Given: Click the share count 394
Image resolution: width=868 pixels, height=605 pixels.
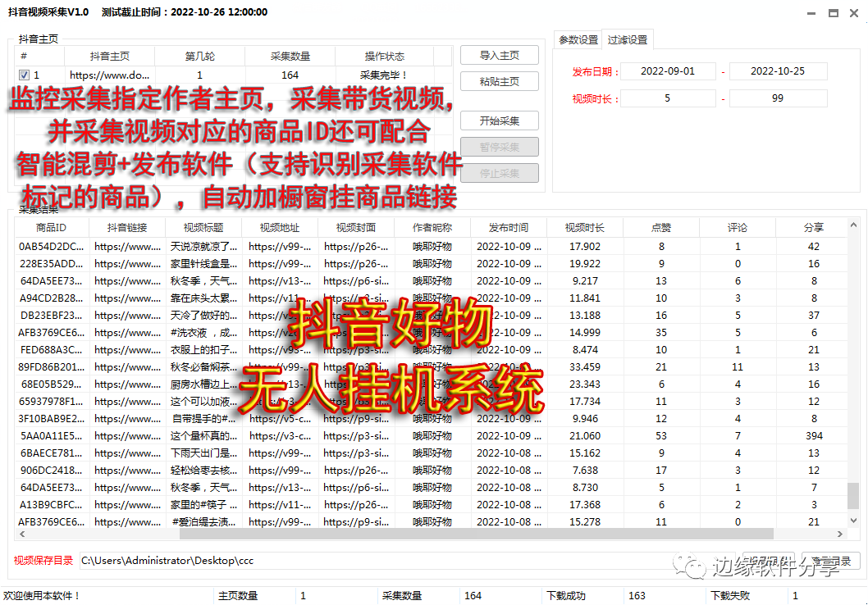Looking at the screenshot, I should click(x=814, y=436).
